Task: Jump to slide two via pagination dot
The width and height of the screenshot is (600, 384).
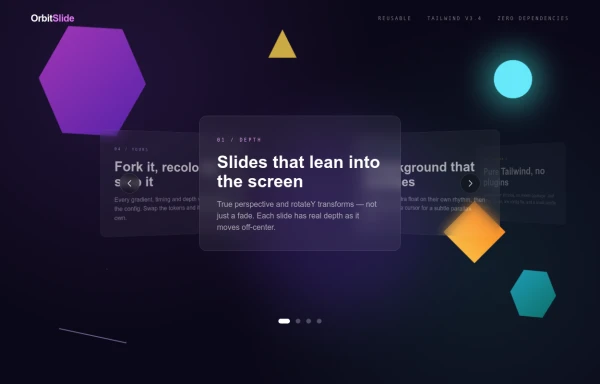Action: tap(298, 321)
